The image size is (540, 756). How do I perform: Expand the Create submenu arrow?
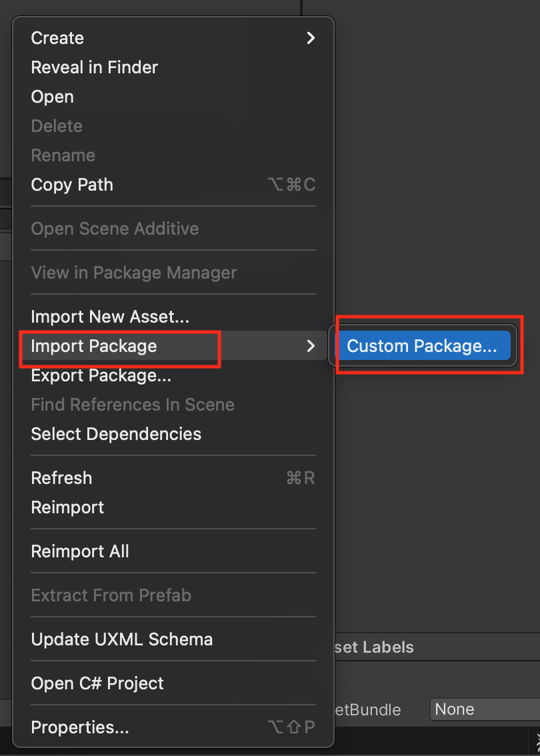310,38
